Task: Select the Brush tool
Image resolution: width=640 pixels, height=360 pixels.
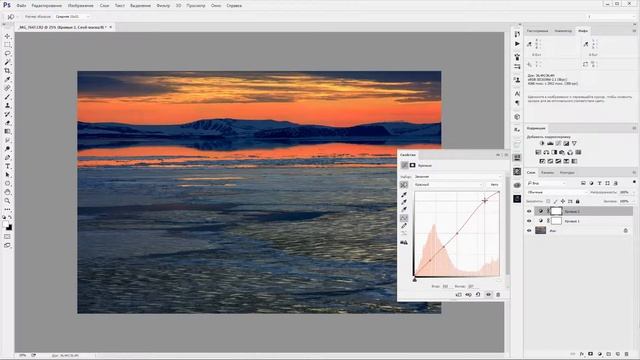Action: pos(7,97)
